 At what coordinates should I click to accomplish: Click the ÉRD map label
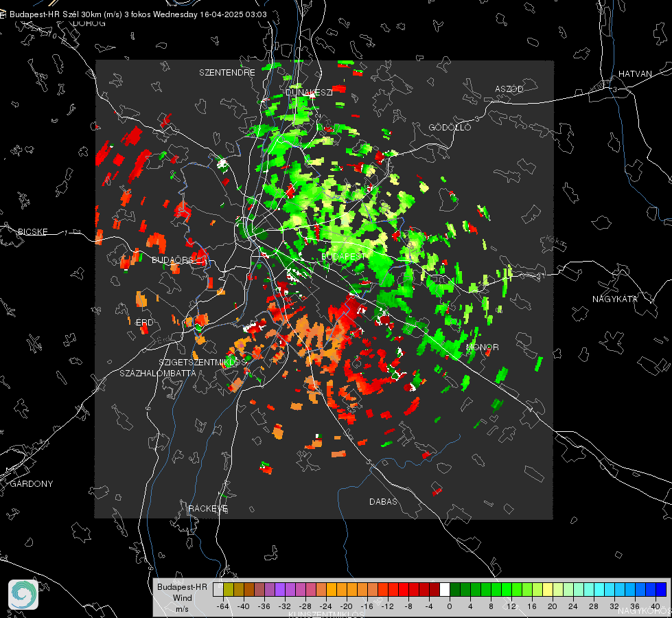144,322
